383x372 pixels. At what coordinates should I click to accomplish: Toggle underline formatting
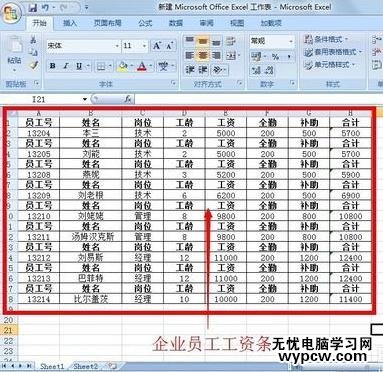click(x=79, y=66)
